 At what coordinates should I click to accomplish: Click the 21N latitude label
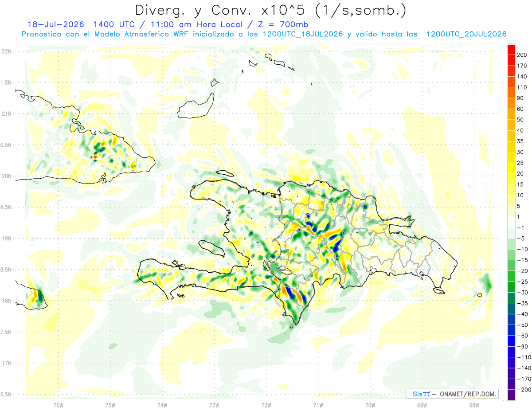click(6, 114)
